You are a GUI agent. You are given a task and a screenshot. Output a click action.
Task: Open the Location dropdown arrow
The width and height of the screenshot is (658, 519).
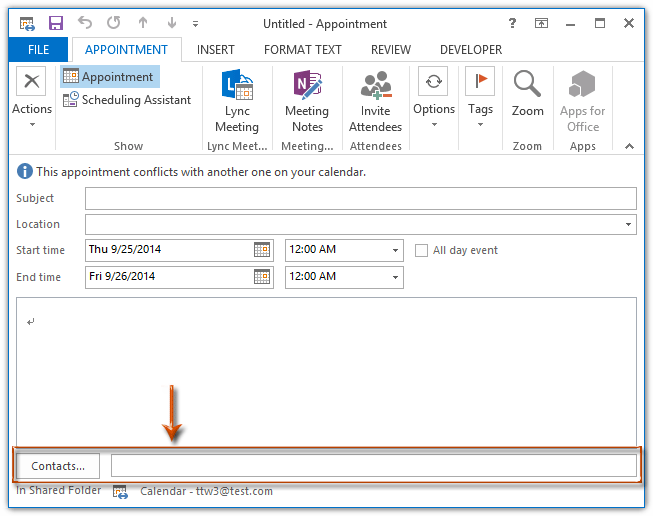click(x=628, y=225)
